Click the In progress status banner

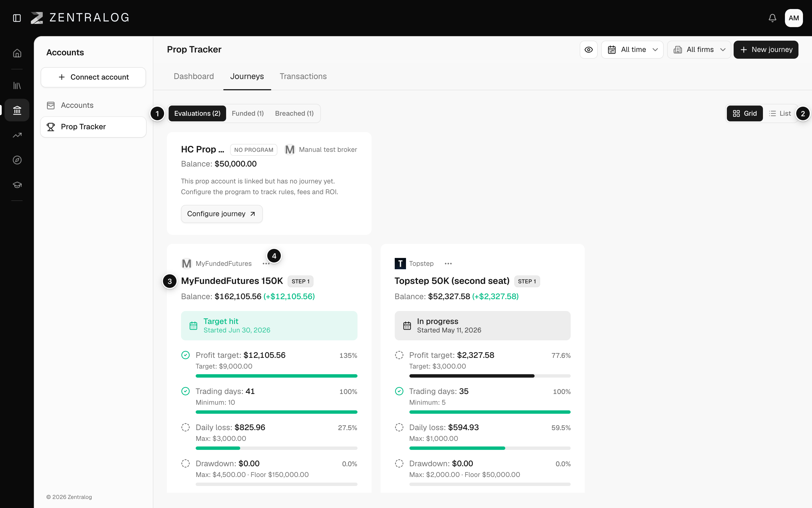pos(482,326)
